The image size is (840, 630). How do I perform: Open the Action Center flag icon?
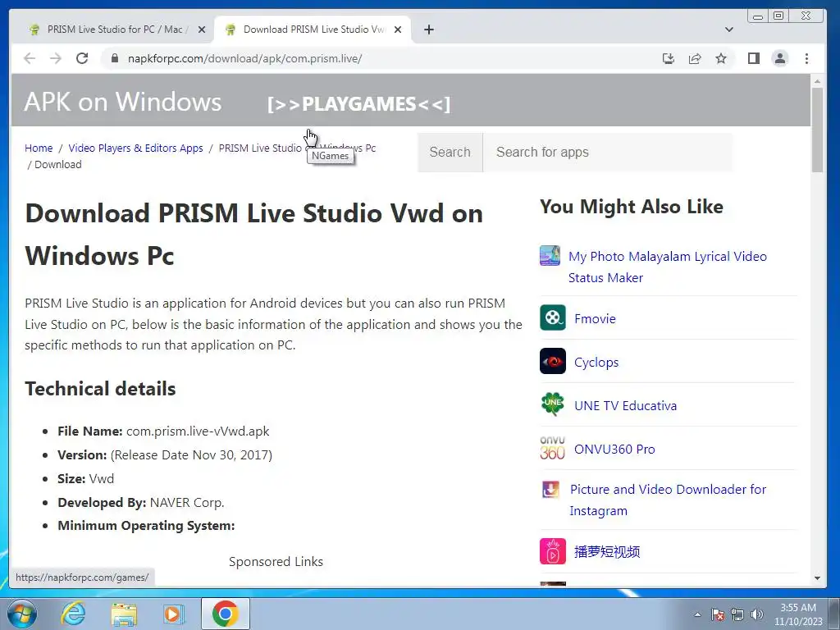718,614
